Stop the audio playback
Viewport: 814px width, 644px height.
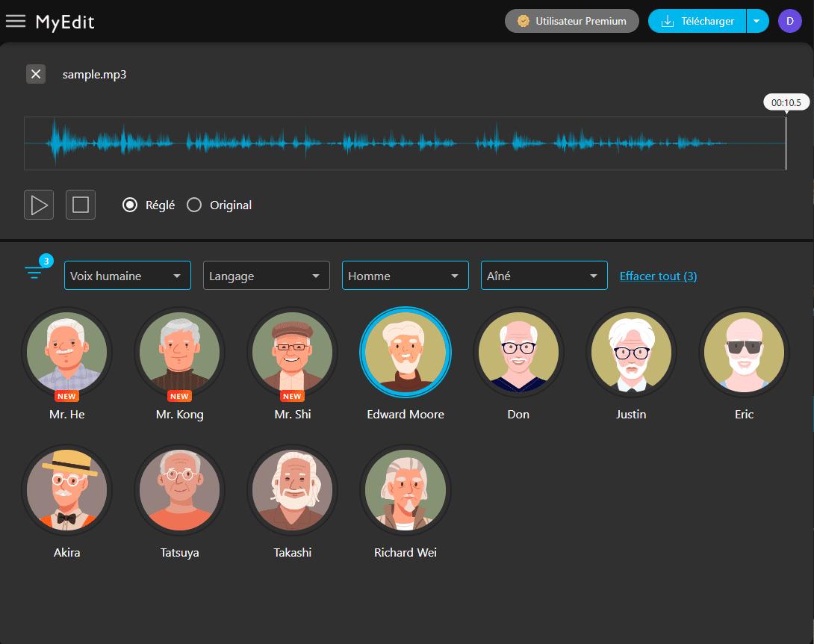point(81,205)
